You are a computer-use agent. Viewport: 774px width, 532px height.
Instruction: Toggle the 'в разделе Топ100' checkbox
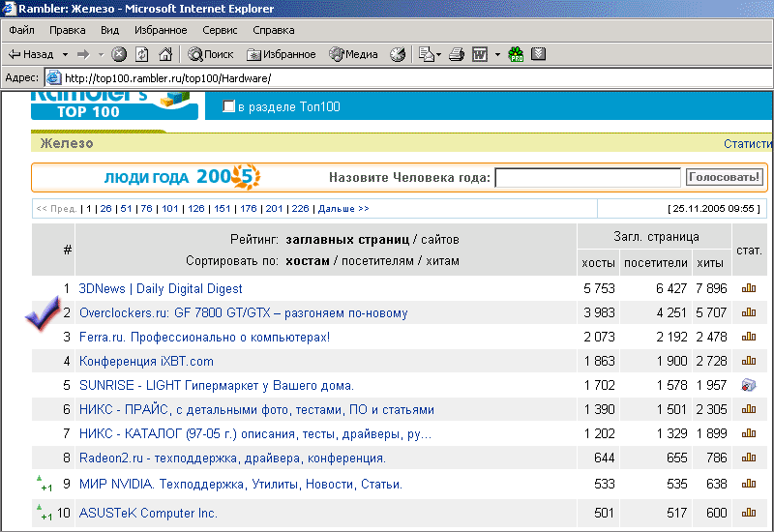coord(229,106)
